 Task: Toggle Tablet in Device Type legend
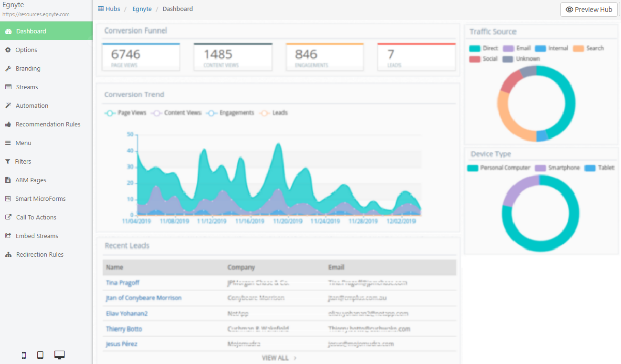tap(600, 168)
